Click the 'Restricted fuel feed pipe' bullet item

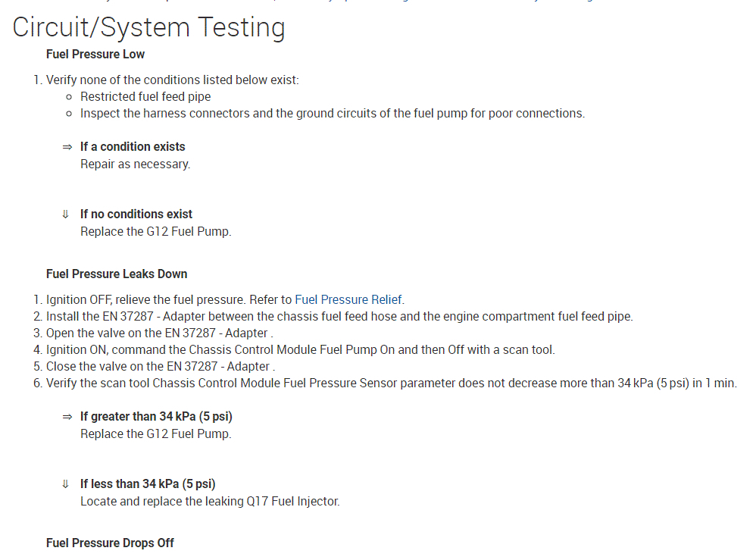tap(145, 96)
